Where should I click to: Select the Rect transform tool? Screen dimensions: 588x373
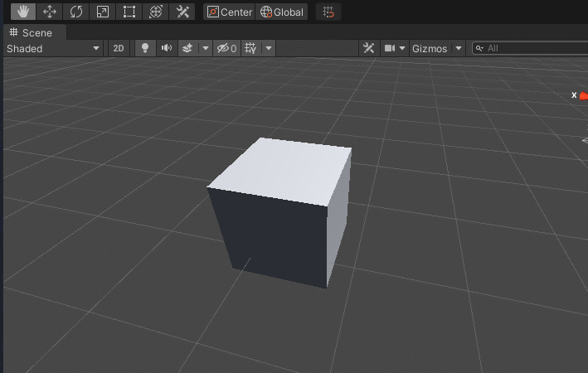pyautogui.click(x=129, y=12)
